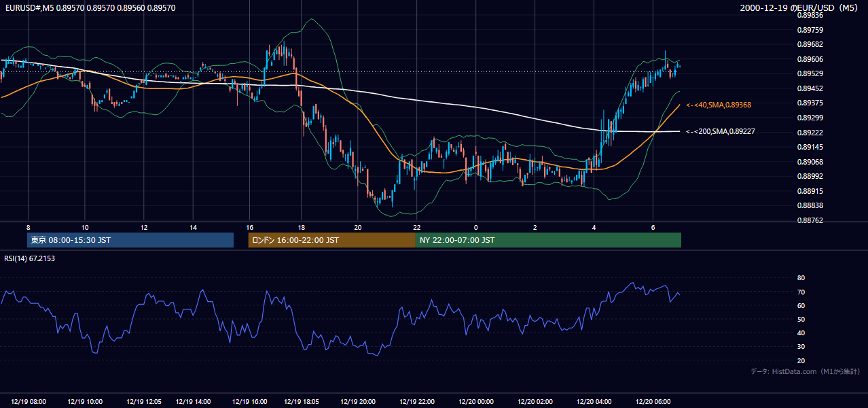This screenshot has height=408, width=868.
Task: Click RSI scale label 80
Action: pos(801,278)
